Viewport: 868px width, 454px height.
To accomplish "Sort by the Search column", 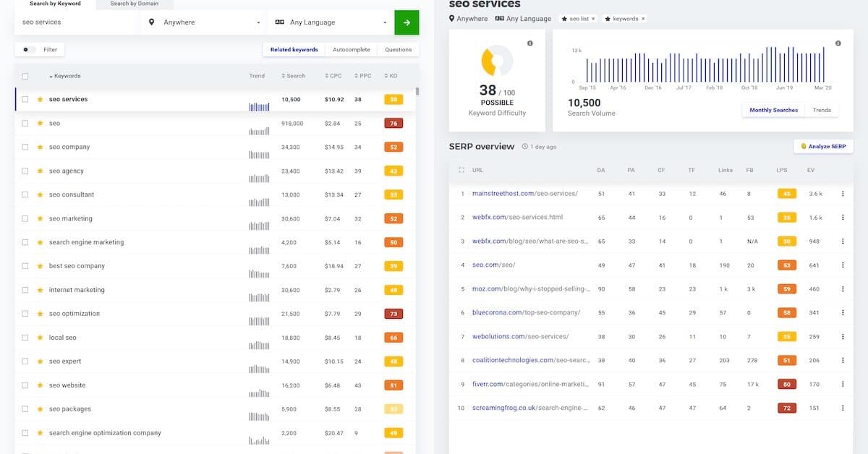I will [x=294, y=76].
